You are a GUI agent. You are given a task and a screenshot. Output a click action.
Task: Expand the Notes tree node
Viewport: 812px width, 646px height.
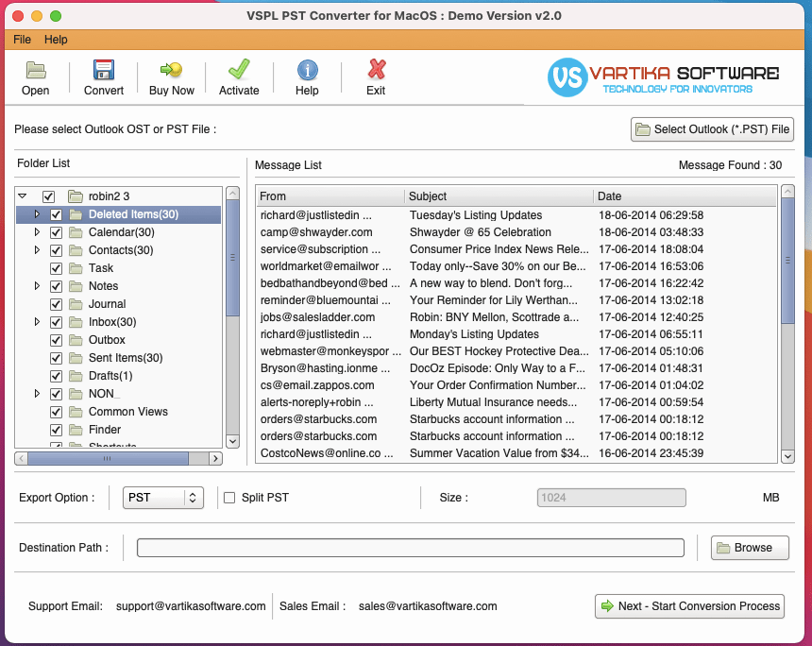(x=37, y=285)
